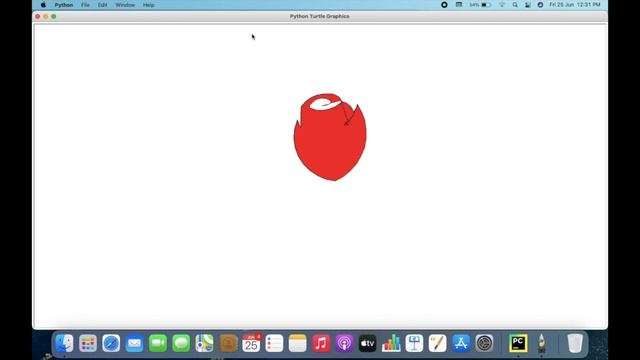Maximize the Turtle Graphics window
The image size is (640, 360).
[53, 16]
